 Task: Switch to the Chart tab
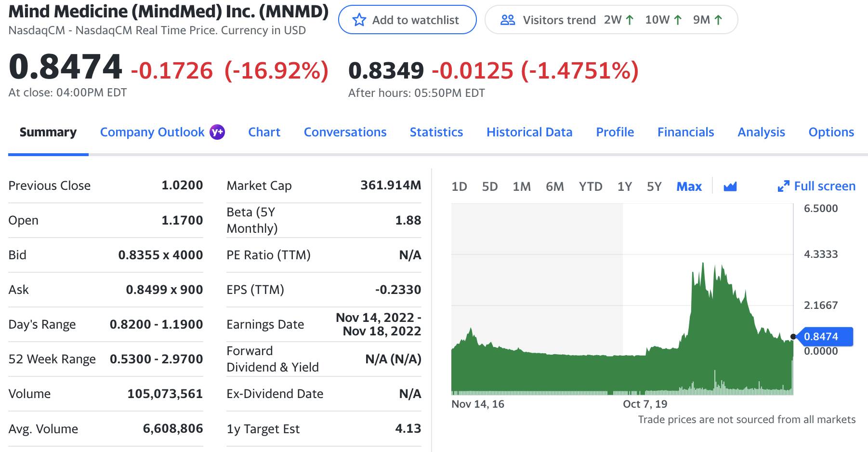(x=264, y=132)
